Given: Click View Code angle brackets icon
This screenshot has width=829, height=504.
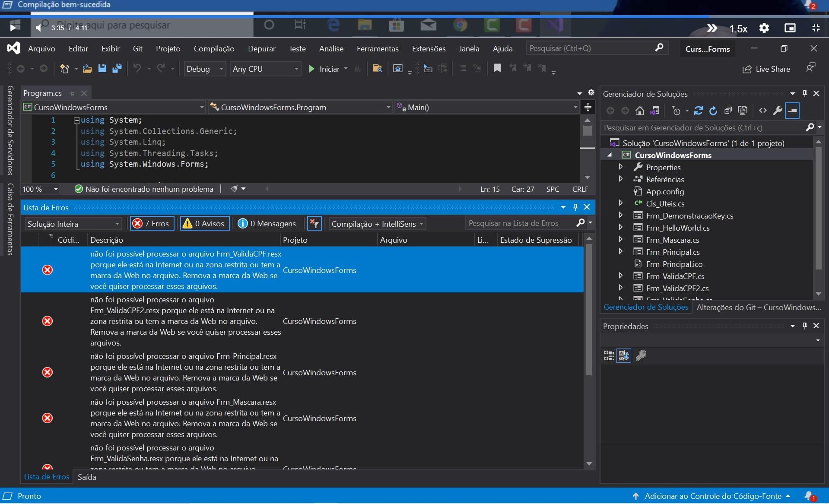Looking at the screenshot, I should point(763,111).
